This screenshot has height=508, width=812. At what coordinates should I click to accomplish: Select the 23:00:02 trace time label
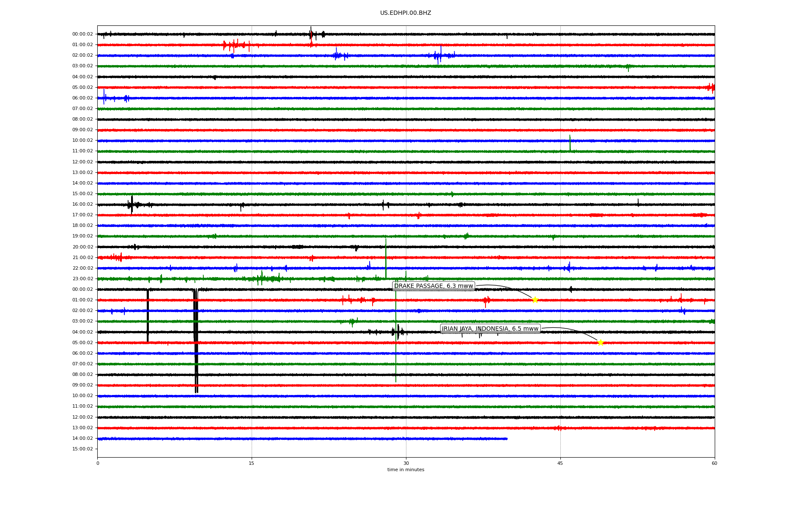point(82,279)
